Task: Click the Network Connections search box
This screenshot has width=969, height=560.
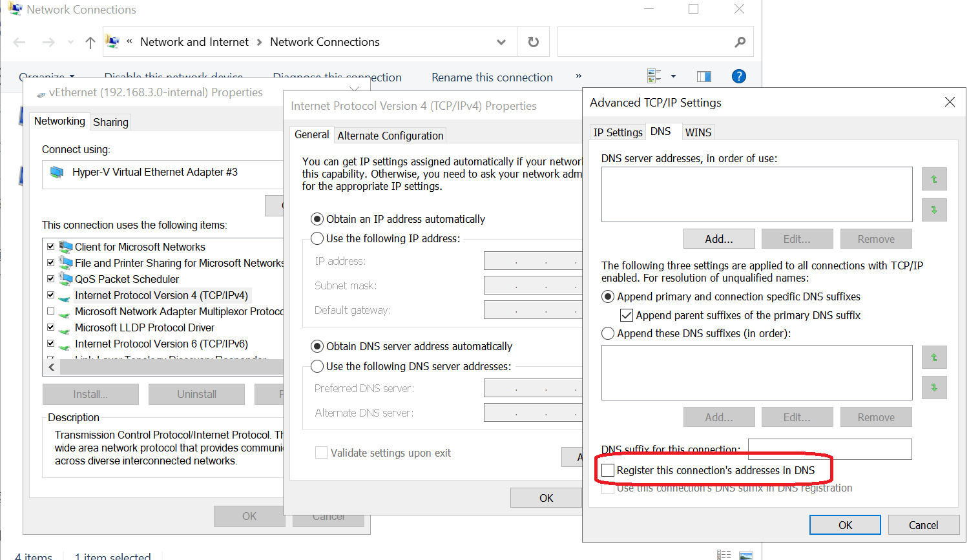Action: point(655,42)
